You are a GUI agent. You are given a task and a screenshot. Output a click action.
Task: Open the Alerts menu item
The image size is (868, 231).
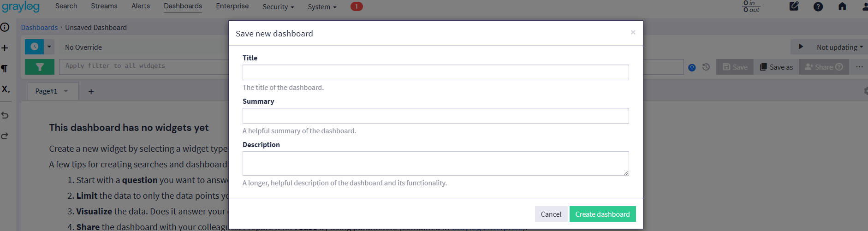(x=141, y=6)
